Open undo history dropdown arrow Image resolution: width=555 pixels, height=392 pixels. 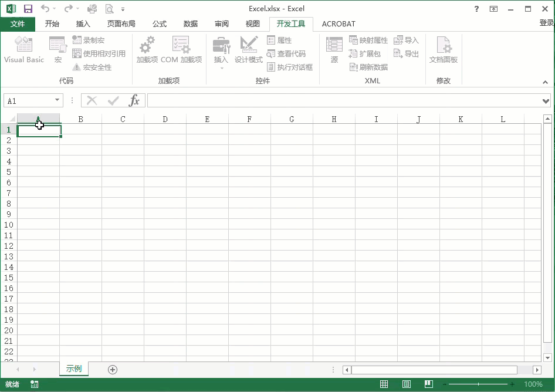pyautogui.click(x=54, y=9)
